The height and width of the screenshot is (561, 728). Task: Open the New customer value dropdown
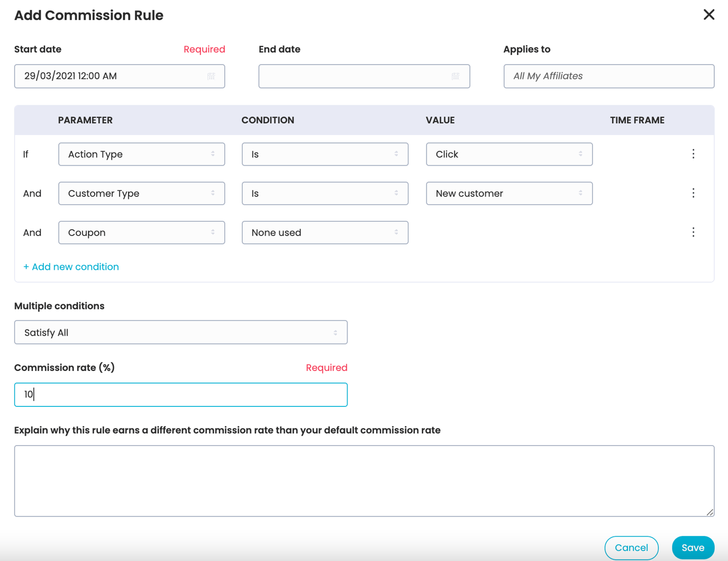508,193
